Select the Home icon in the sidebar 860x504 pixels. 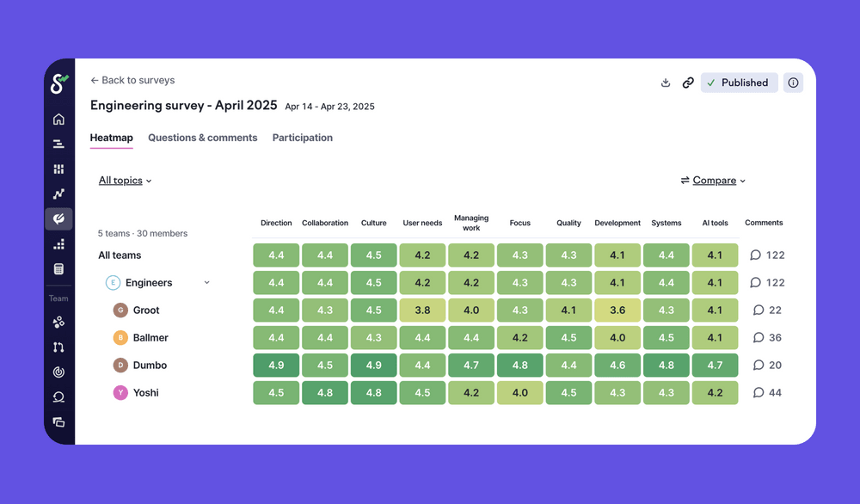[58, 119]
